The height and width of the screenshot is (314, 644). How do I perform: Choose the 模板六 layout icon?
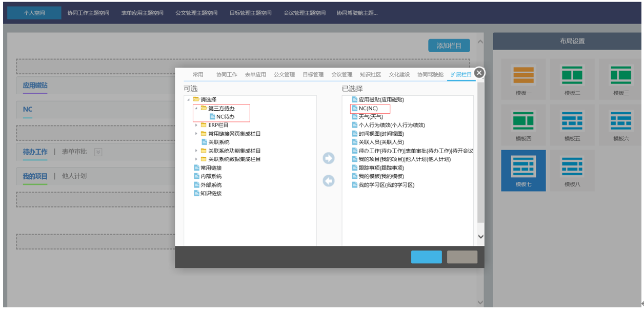pos(620,125)
